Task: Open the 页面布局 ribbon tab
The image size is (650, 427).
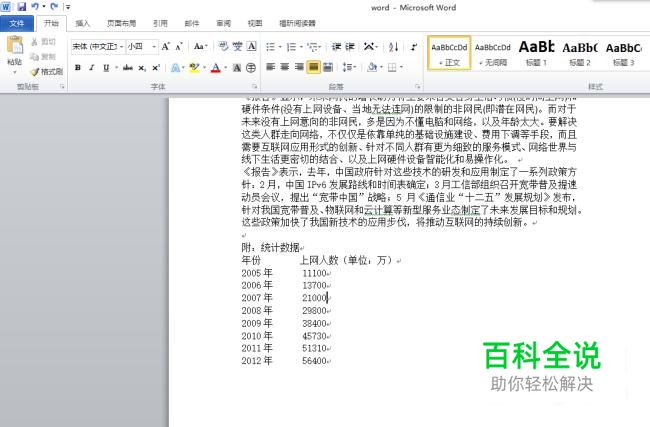Action: pyautogui.click(x=122, y=22)
